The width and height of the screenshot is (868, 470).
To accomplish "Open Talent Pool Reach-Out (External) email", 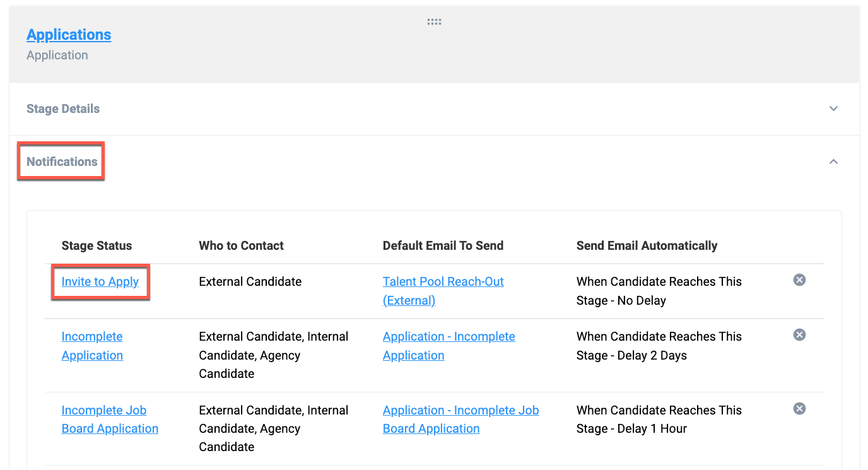I will click(443, 291).
